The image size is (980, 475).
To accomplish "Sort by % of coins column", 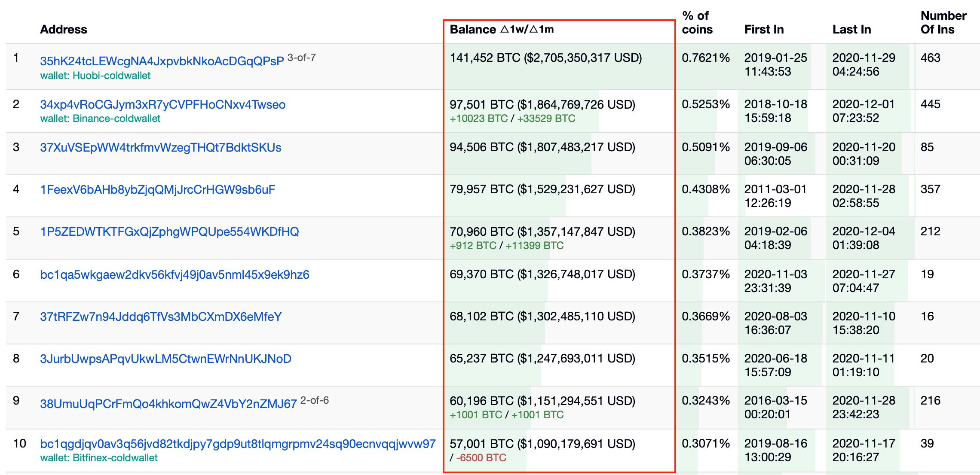I will (697, 23).
